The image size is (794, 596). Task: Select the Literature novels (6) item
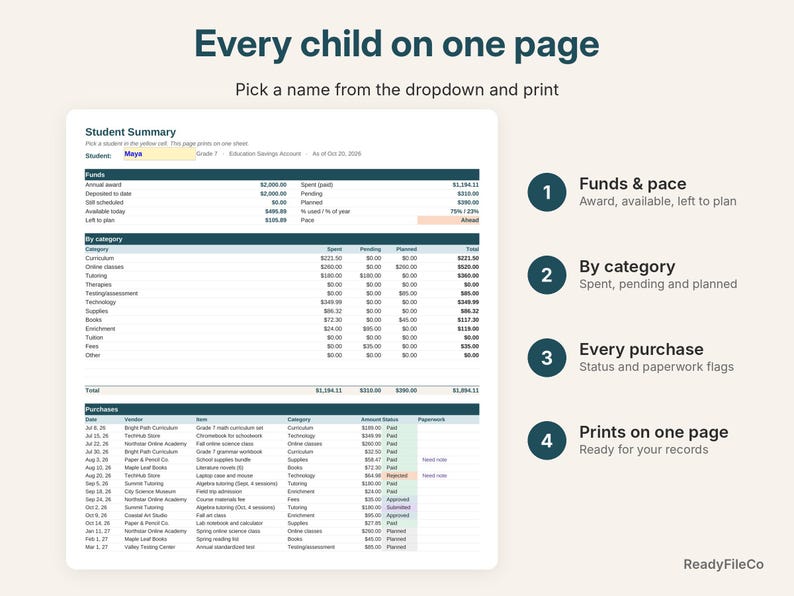coord(219,468)
